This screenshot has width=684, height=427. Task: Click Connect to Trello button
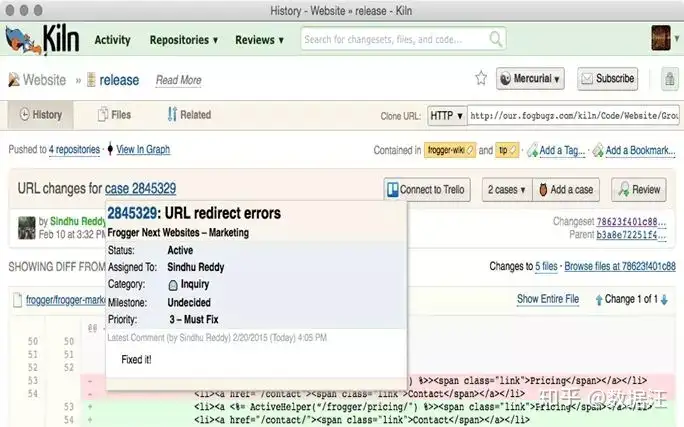pos(427,190)
